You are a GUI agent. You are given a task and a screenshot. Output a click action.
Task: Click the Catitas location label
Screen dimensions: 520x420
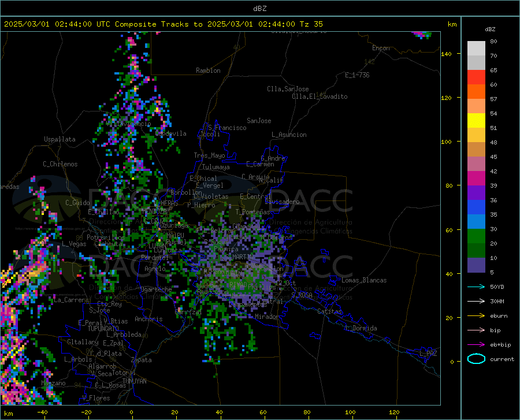pyautogui.click(x=330, y=311)
